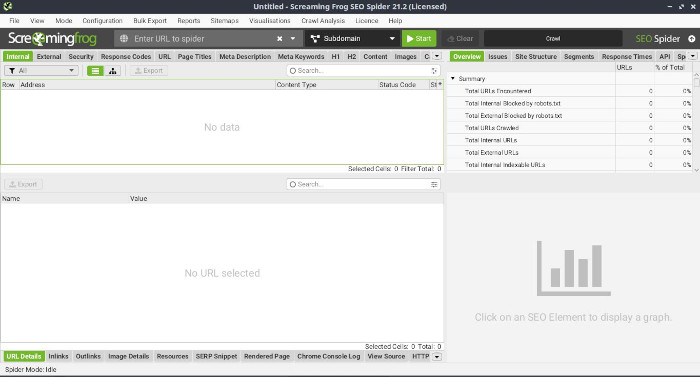Expand the hidden top tabs overflow arrow
This screenshot has width=700, height=377.
coord(437,56)
